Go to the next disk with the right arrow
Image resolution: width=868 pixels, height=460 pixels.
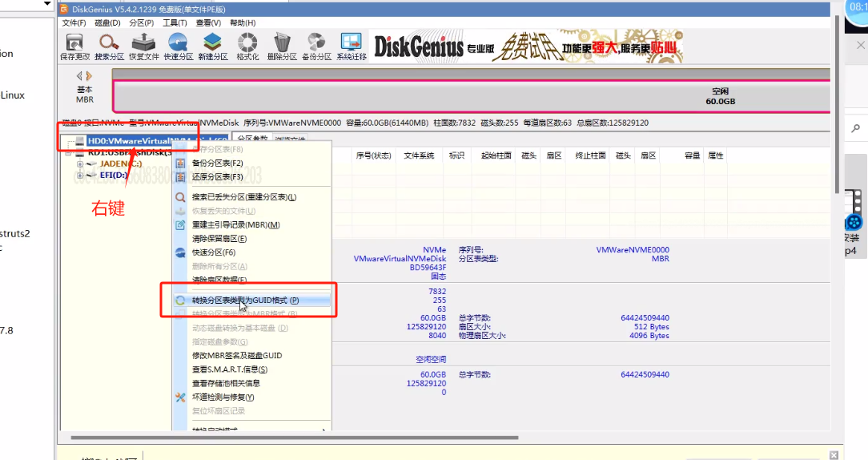(89, 76)
